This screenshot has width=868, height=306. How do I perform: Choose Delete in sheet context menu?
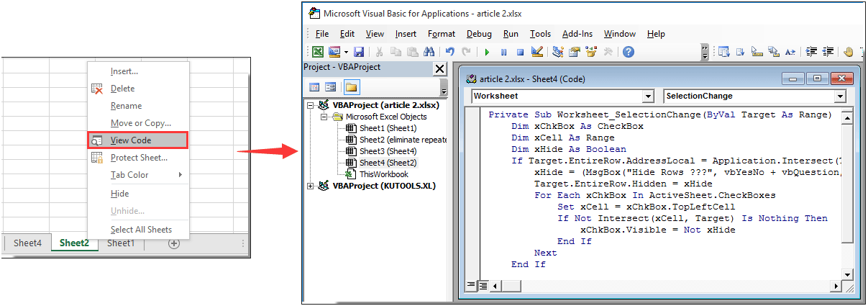[137, 89]
